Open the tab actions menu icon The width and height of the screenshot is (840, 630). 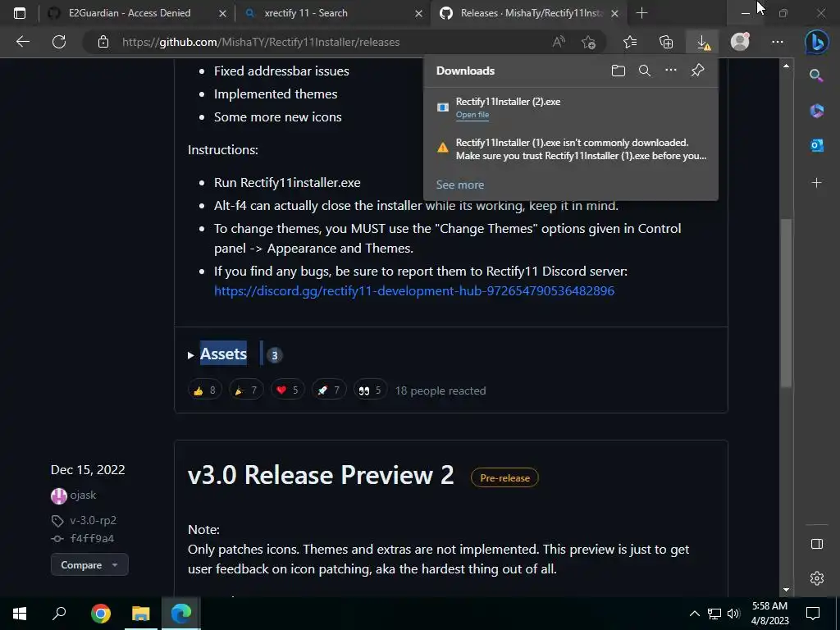click(x=20, y=13)
